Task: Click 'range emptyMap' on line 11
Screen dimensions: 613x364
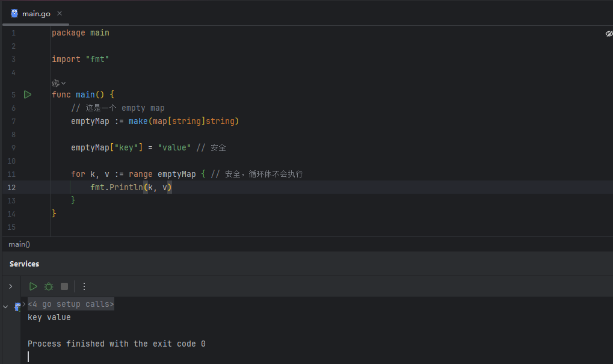Action: pos(162,174)
